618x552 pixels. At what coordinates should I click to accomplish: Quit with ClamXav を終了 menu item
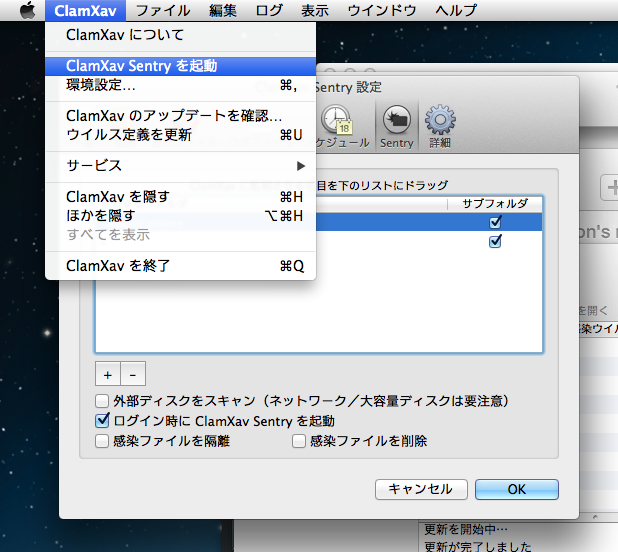click(x=181, y=266)
